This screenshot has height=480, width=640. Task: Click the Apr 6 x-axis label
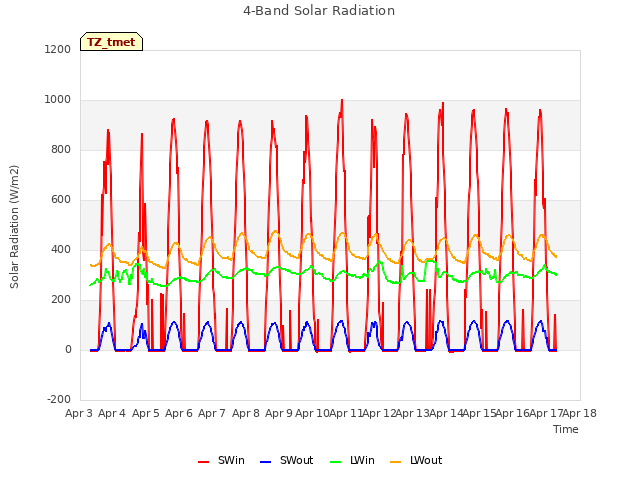pos(179,413)
